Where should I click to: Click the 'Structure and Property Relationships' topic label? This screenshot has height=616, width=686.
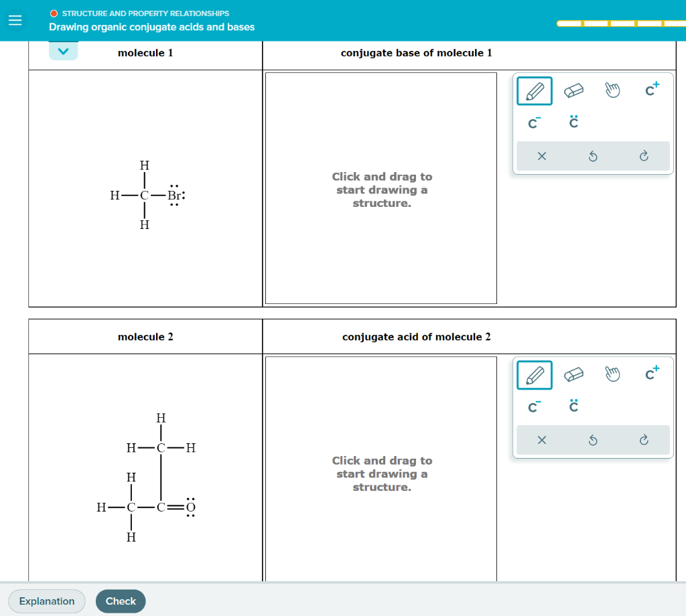tap(145, 13)
